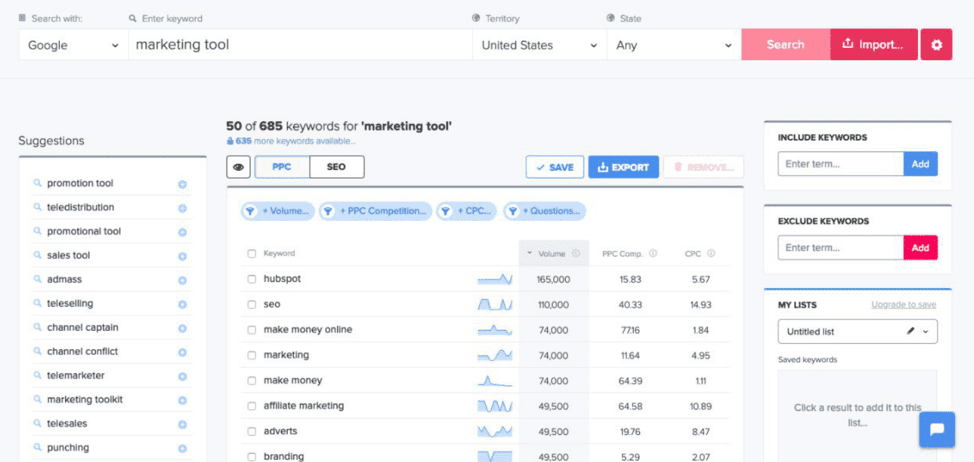Click the pencil icon to rename Untitled list
The width and height of the screenshot is (974, 462).
910,331
